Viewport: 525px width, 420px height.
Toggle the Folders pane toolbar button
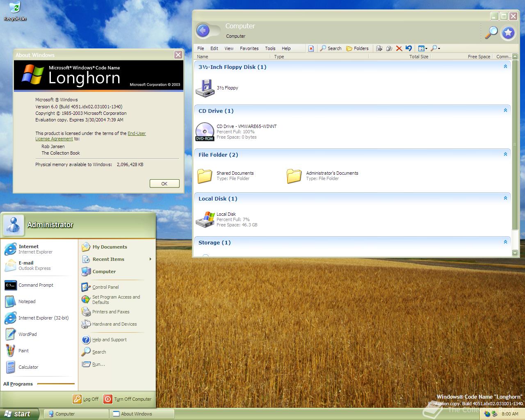pos(357,48)
